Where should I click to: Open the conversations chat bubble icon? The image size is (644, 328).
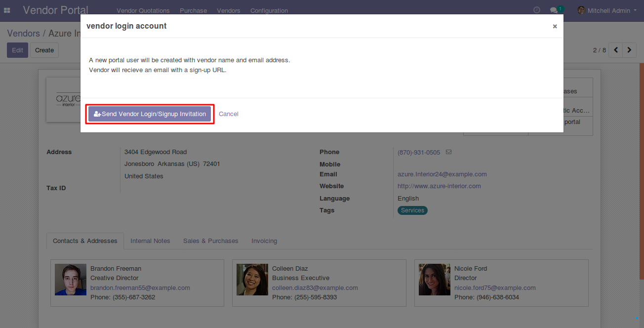(554, 10)
